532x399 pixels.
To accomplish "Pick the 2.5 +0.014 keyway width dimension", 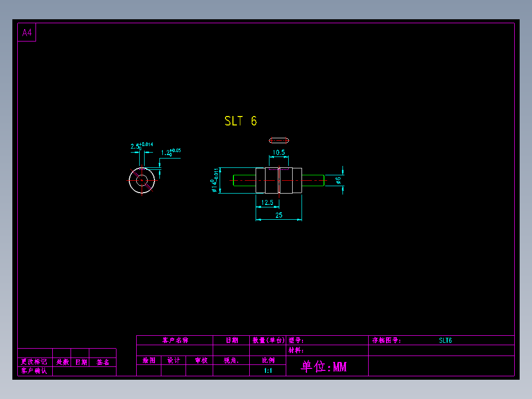I will point(142,146).
